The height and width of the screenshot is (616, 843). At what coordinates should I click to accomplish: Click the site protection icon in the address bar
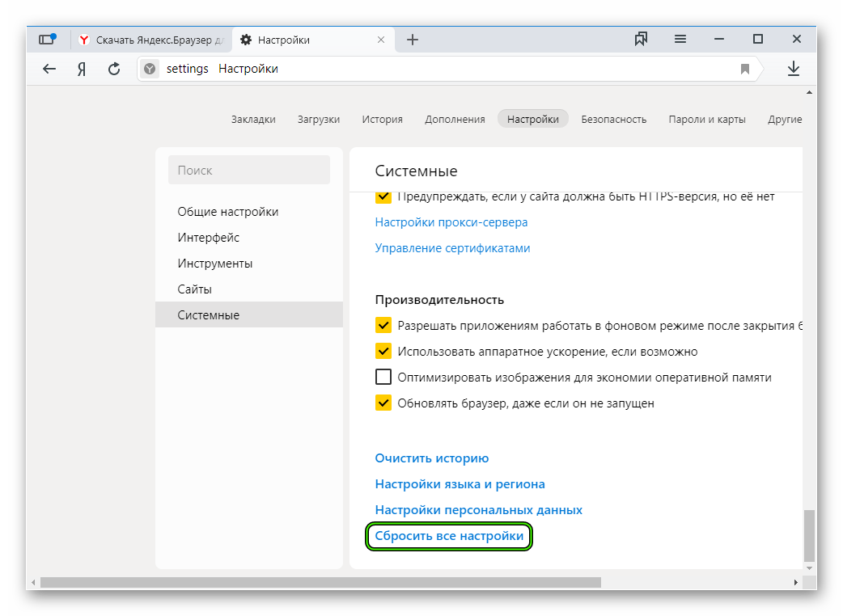pos(150,69)
